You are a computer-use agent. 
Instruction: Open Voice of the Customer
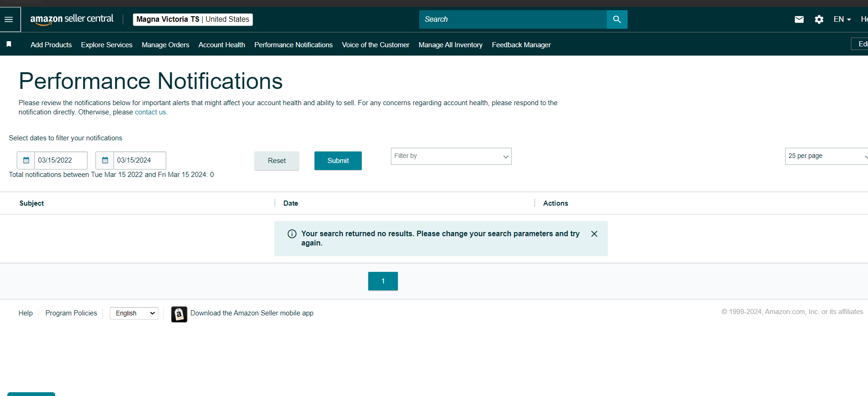376,45
